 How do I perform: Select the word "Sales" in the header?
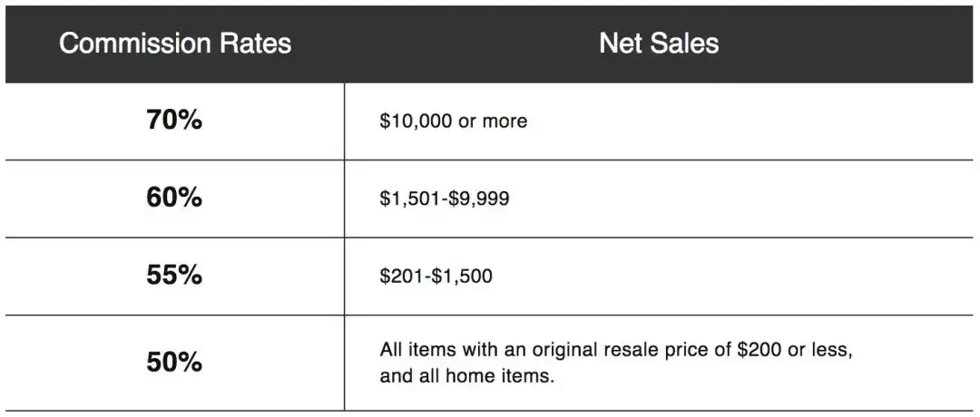[686, 44]
